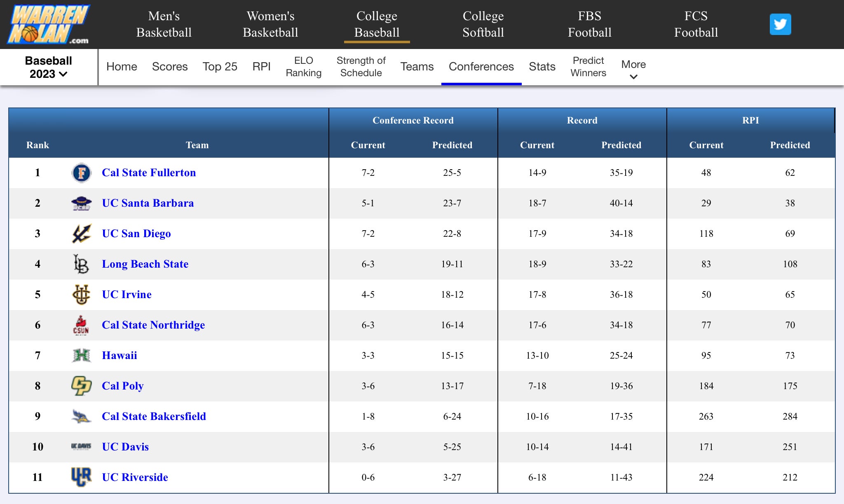Go to College Softball section
The height and width of the screenshot is (504, 844).
(483, 24)
